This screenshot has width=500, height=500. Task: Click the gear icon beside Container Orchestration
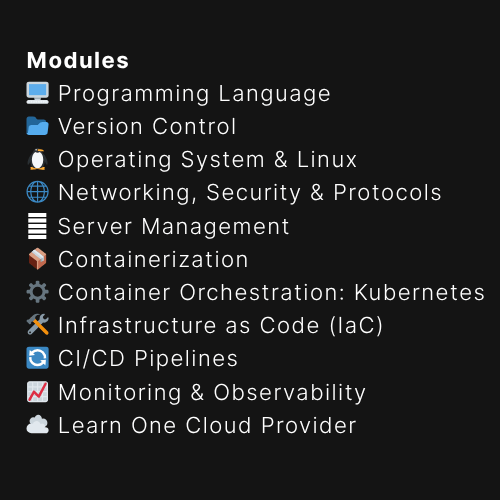38,292
